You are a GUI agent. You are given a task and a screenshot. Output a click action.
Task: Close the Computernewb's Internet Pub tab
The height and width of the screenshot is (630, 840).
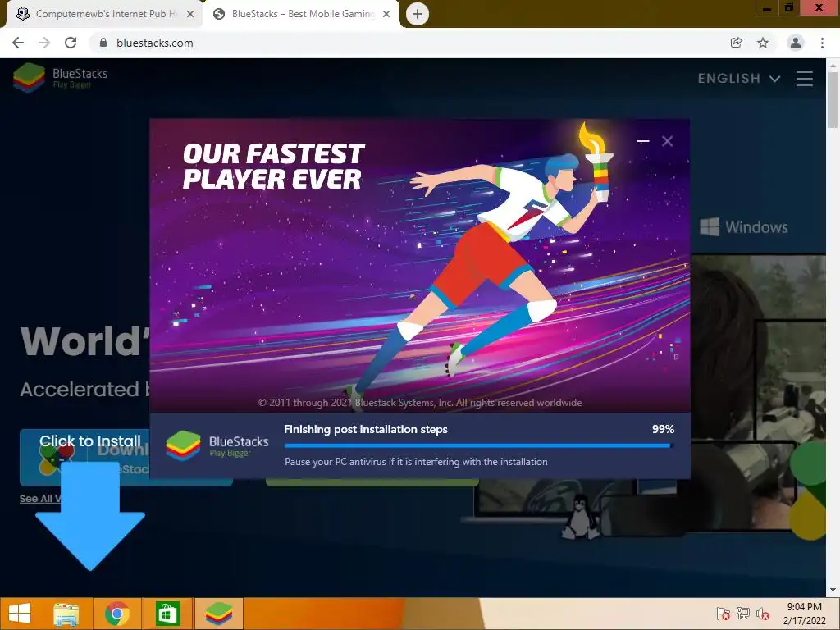click(190, 14)
